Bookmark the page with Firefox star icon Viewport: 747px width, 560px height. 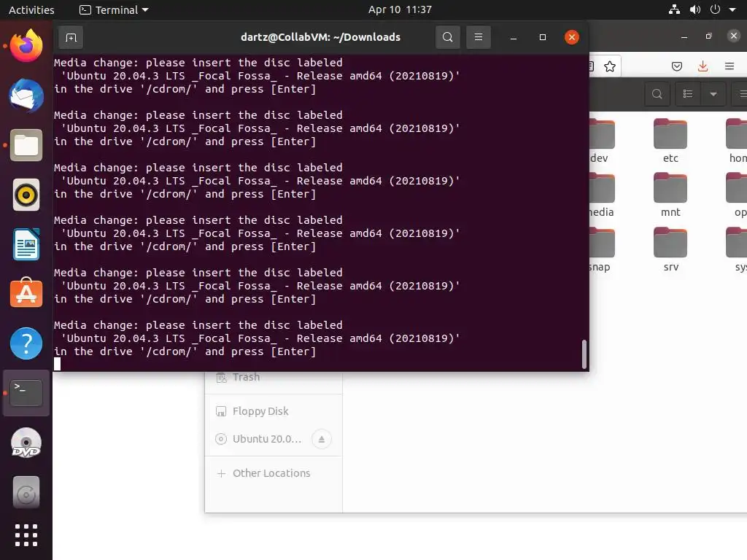pyautogui.click(x=609, y=66)
